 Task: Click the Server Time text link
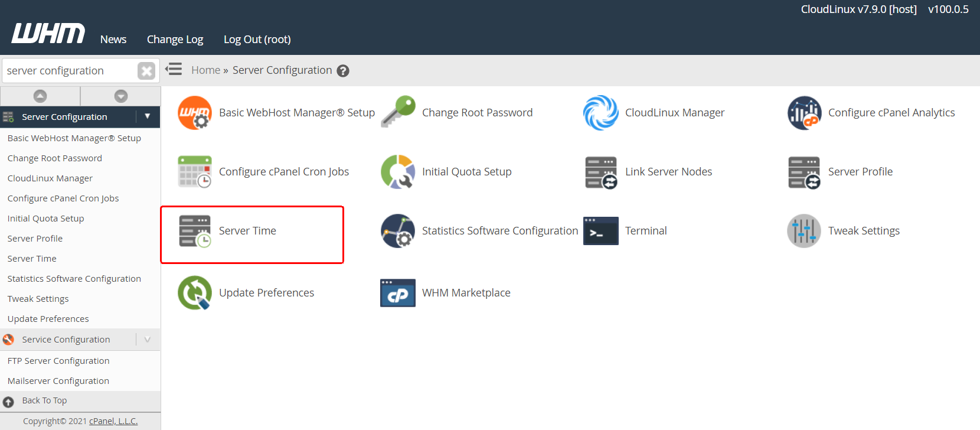(247, 231)
